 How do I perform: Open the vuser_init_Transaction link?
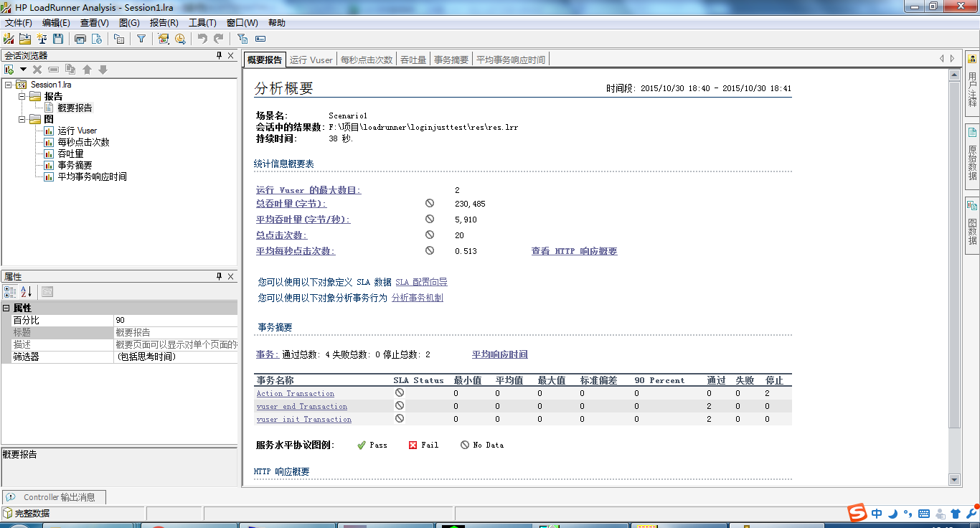[304, 419]
